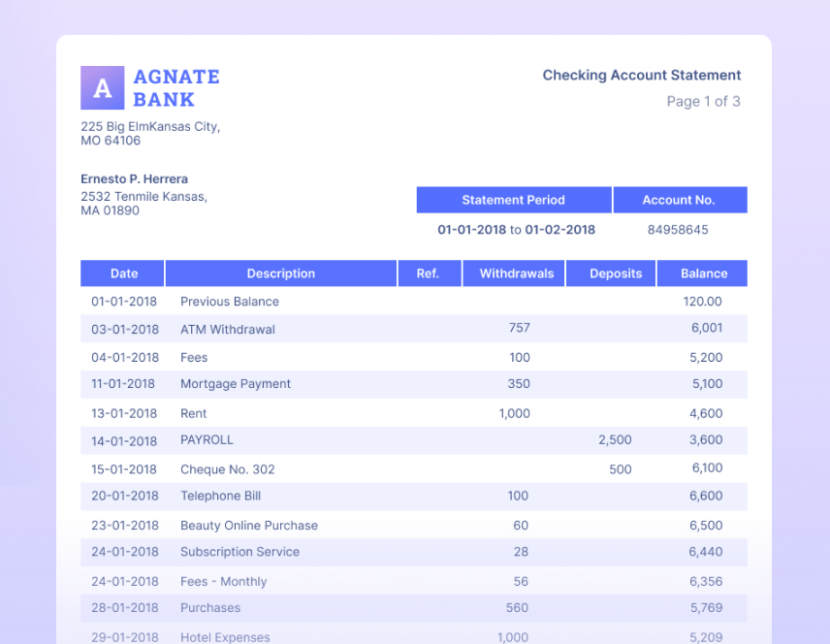Click the Page 1 of 3 indicator
This screenshot has height=644, width=830.
(x=703, y=102)
